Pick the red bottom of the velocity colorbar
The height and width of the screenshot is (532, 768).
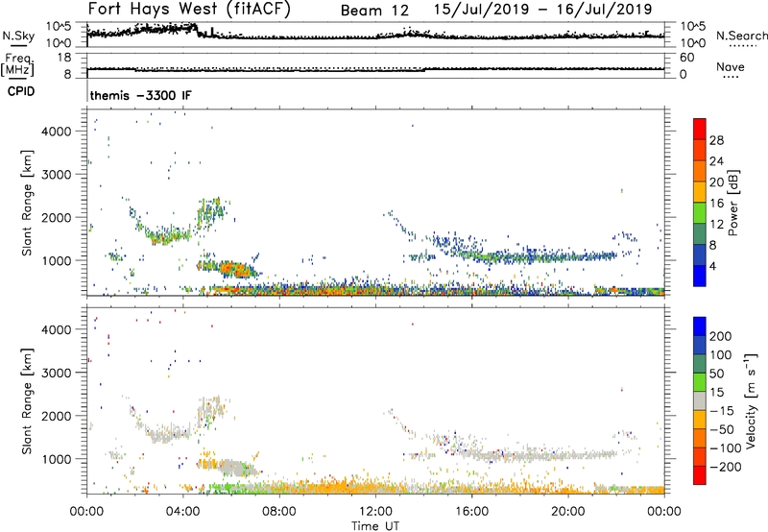(x=700, y=475)
